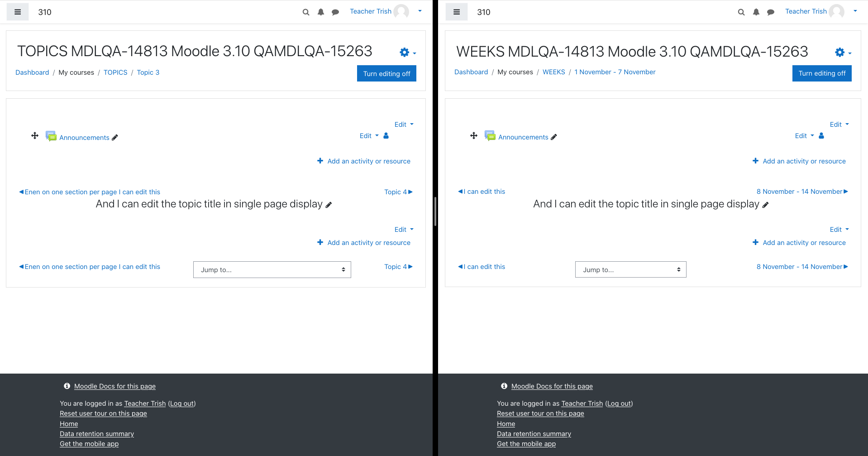This screenshot has width=868, height=456.
Task: Click Moodle Docs info icon in TOPICS window
Action: [67, 386]
